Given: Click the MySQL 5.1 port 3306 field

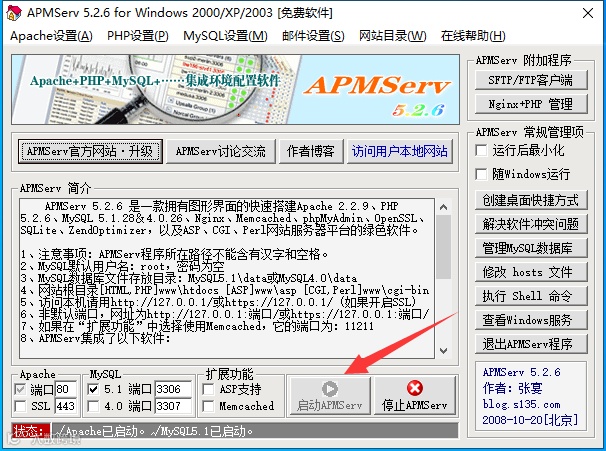Looking at the screenshot, I should click(x=173, y=389).
